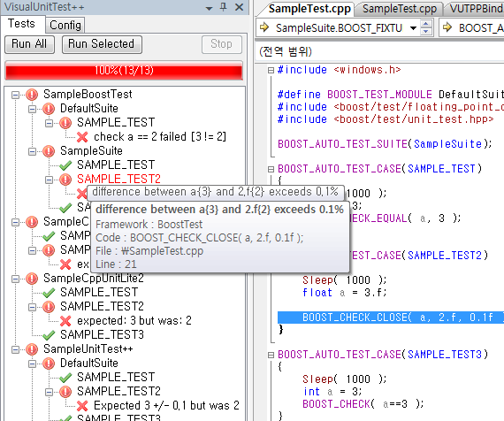Collapse the SampleBoostTest tree node
504x421 pixels.
tap(15, 95)
